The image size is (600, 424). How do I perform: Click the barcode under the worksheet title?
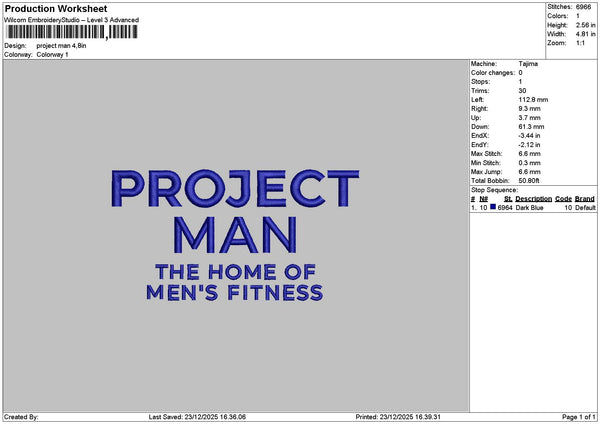point(72,32)
